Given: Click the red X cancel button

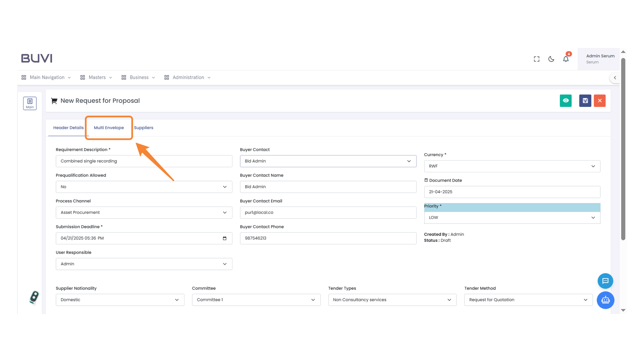Looking at the screenshot, I should pyautogui.click(x=599, y=101).
